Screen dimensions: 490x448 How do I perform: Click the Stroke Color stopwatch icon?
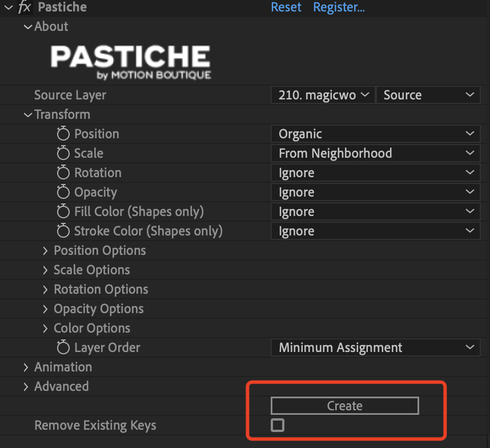(63, 231)
